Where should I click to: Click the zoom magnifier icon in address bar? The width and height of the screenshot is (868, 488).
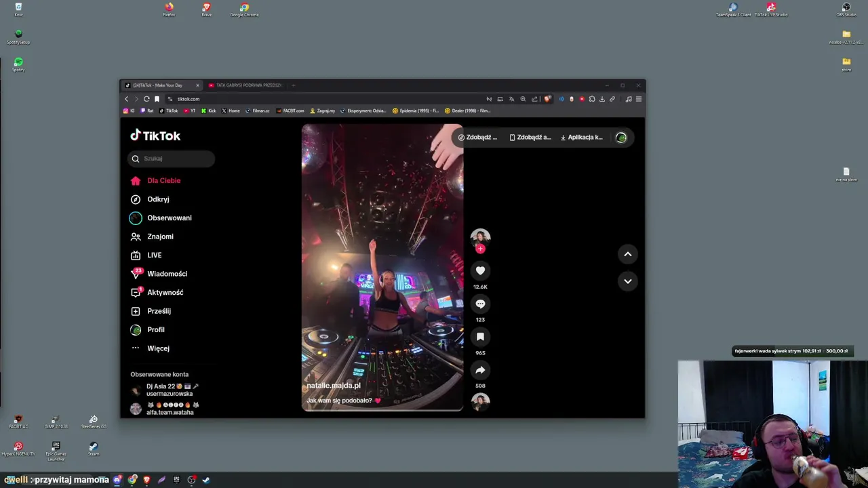[523, 99]
